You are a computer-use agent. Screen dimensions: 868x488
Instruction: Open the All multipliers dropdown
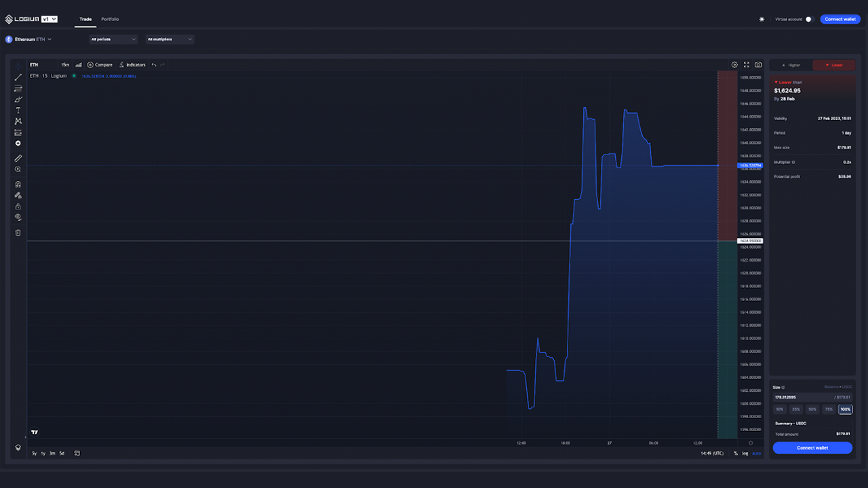click(170, 39)
